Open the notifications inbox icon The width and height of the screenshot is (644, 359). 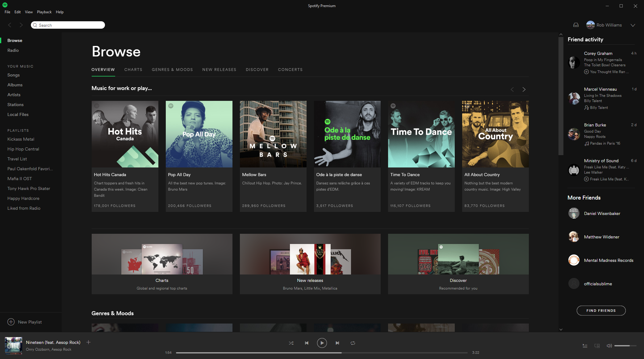(576, 25)
